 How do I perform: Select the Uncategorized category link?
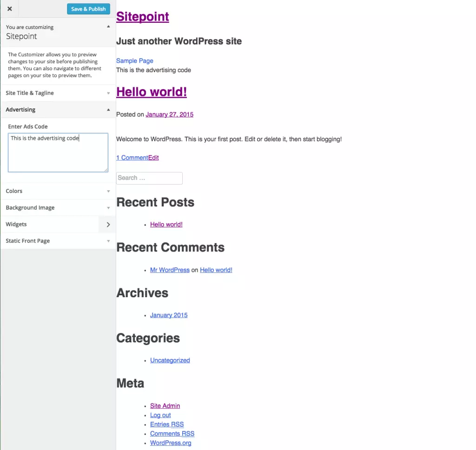click(x=170, y=360)
